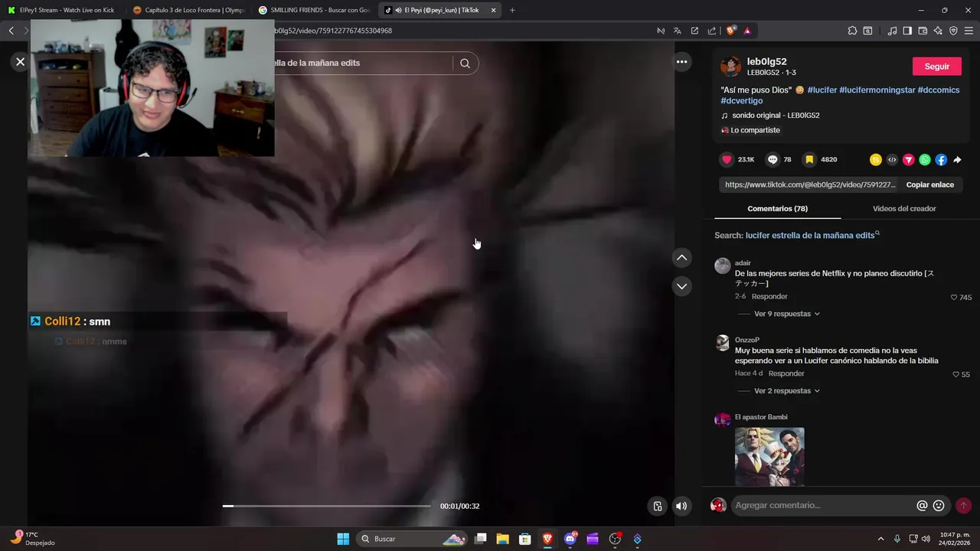
Task: Like the video with the heart icon
Action: [x=727, y=159]
